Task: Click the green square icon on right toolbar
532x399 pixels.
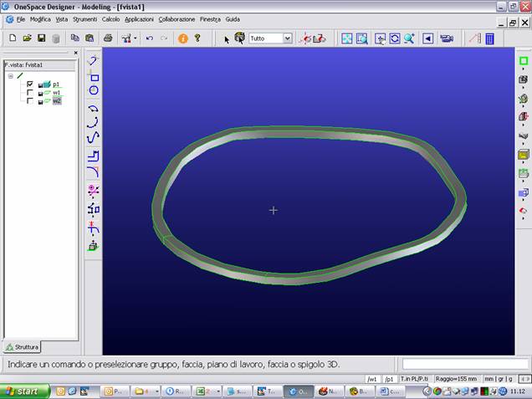Action: [x=524, y=61]
